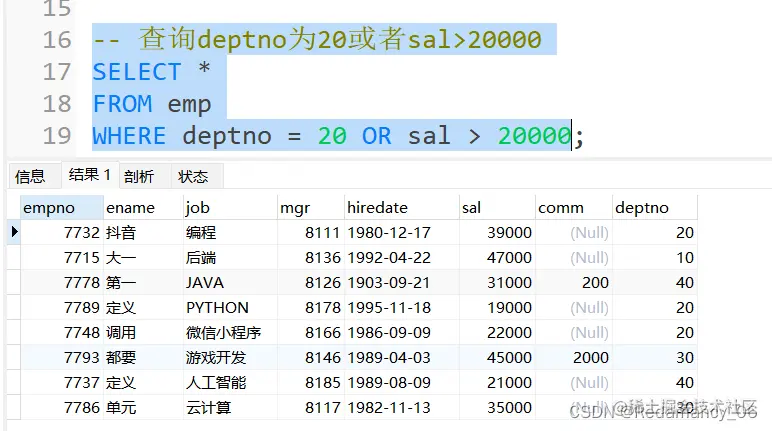Select job cell JAVA
This screenshot has width=772, height=431.
pos(230,283)
